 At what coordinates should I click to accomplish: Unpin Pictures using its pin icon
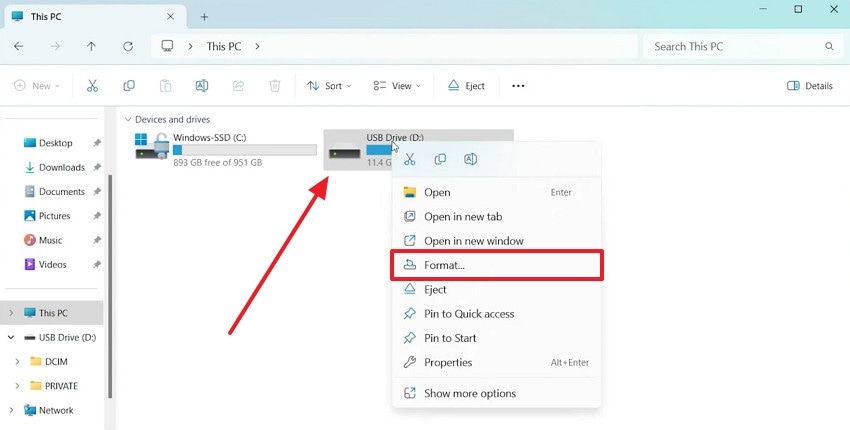[x=96, y=216]
